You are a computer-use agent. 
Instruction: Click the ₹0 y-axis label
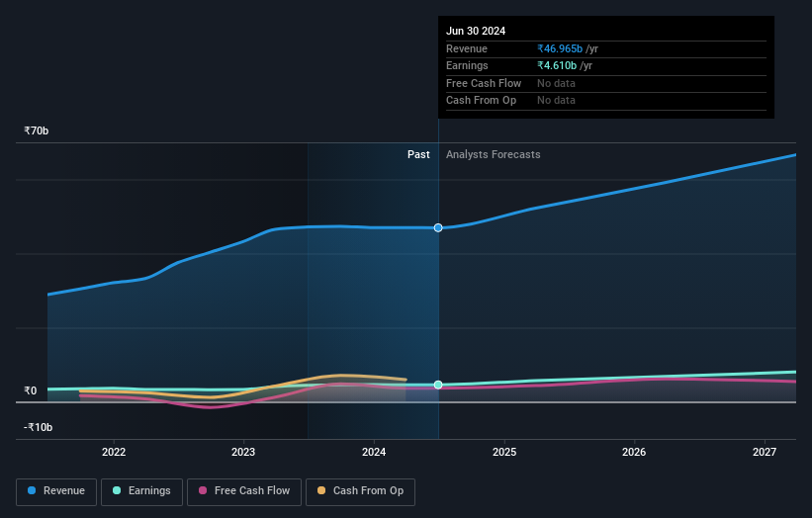pos(31,390)
